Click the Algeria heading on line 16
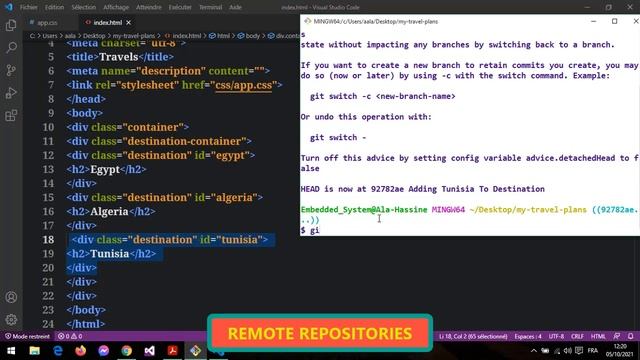Viewport: 640px width, 360px height. (x=109, y=211)
